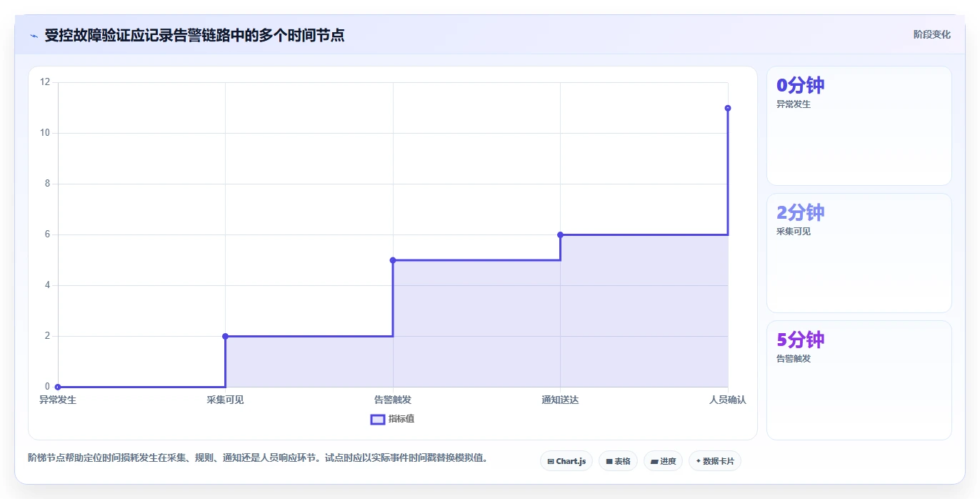Click the 通知送达 x-axis label
Image resolution: width=980 pixels, height=499 pixels.
(x=560, y=400)
